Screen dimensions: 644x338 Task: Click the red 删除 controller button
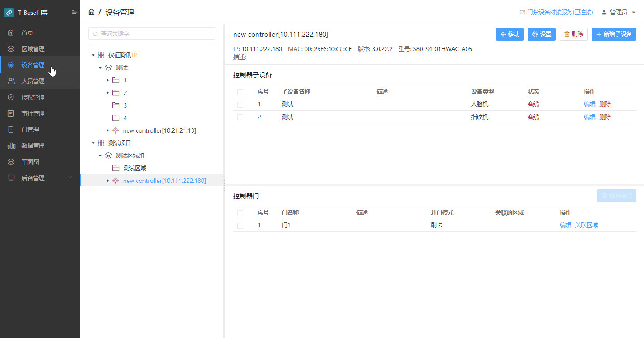[x=574, y=35]
